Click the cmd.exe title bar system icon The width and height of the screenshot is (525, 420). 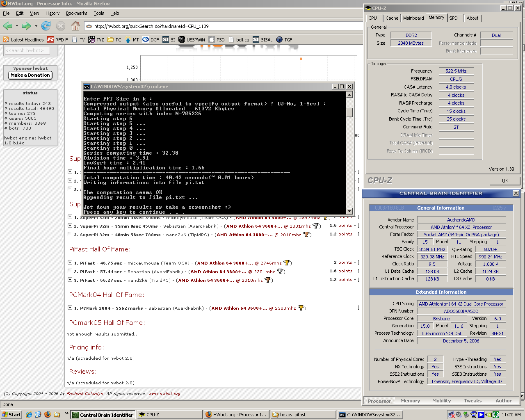point(87,87)
